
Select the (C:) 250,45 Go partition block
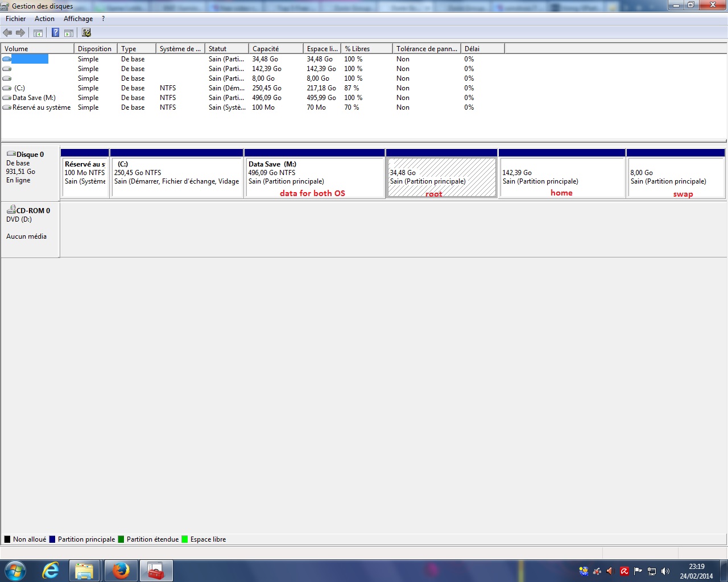coord(177,177)
